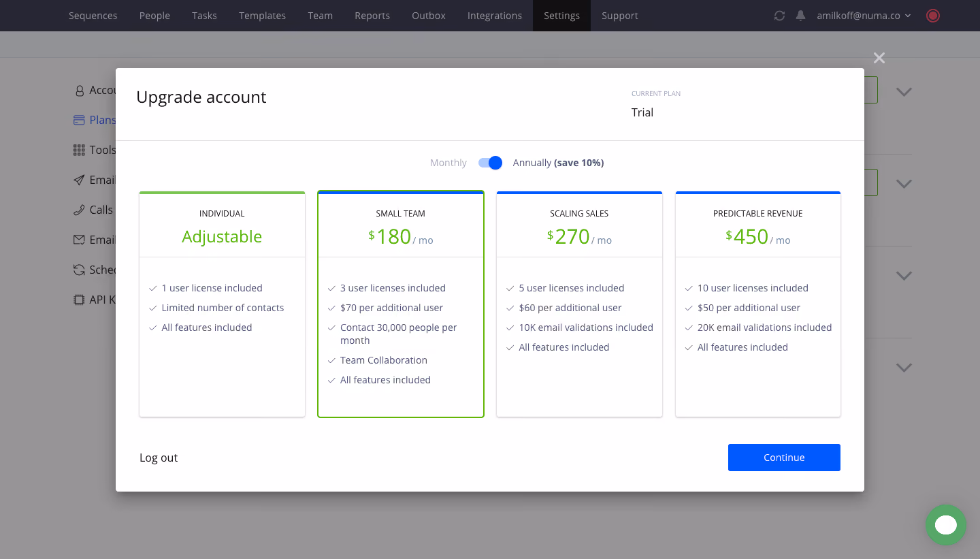Open the Sequences tab
980x559 pixels.
(93, 16)
